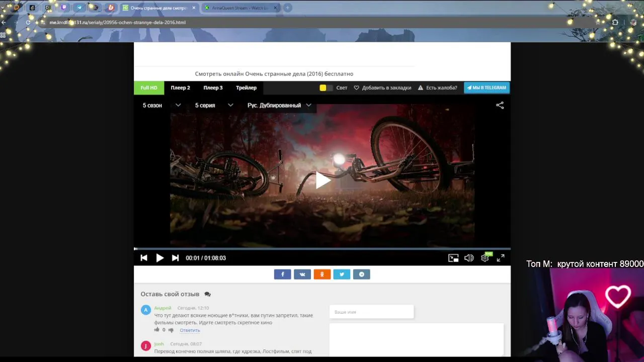This screenshot has width=644, height=362.
Task: Open the pinned orange D tab
Action: pyautogui.click(x=17, y=8)
